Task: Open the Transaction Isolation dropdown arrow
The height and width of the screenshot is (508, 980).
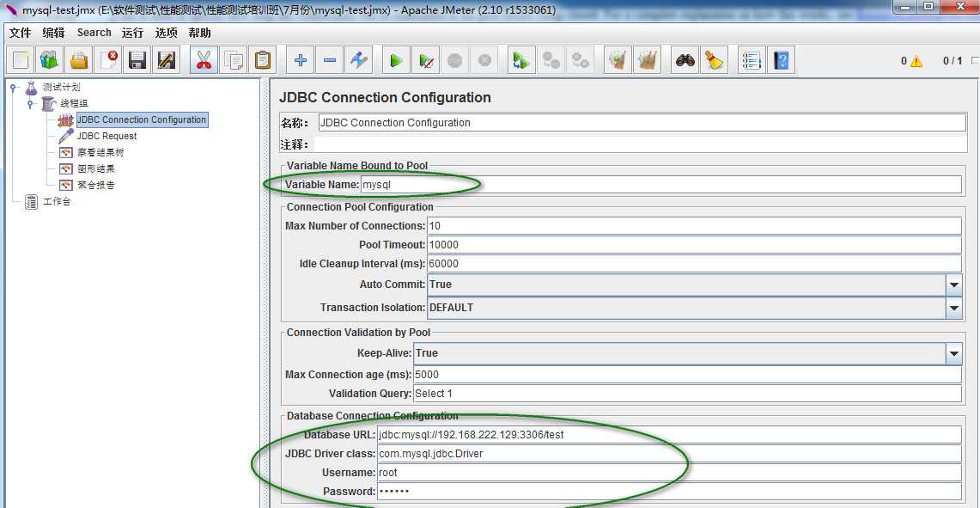Action: (x=953, y=308)
